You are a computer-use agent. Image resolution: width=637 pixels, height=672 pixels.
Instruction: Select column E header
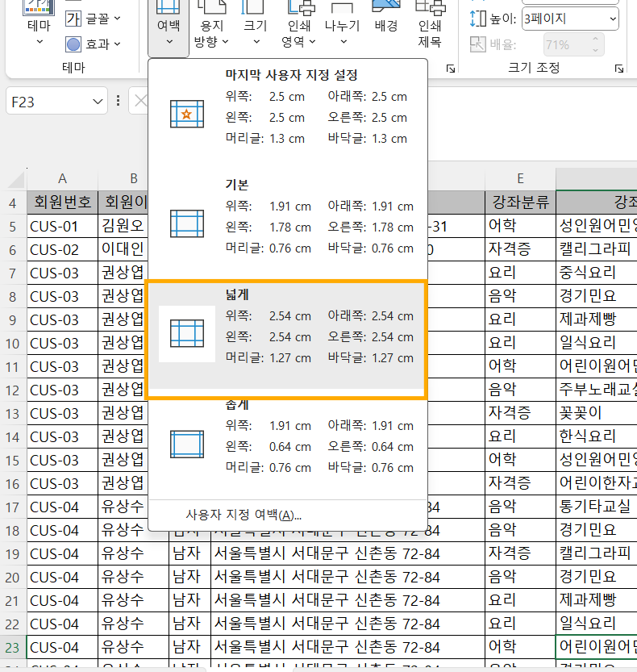(520, 178)
